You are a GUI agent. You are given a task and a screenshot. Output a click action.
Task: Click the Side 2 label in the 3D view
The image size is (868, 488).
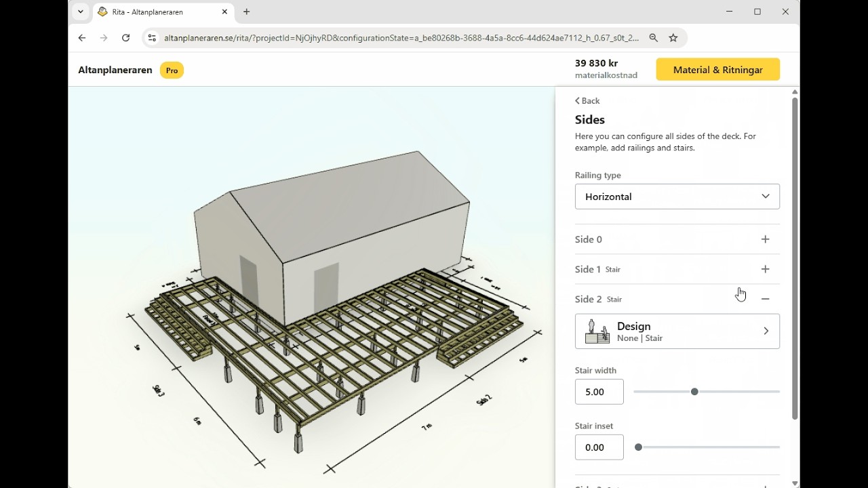pos(483,401)
